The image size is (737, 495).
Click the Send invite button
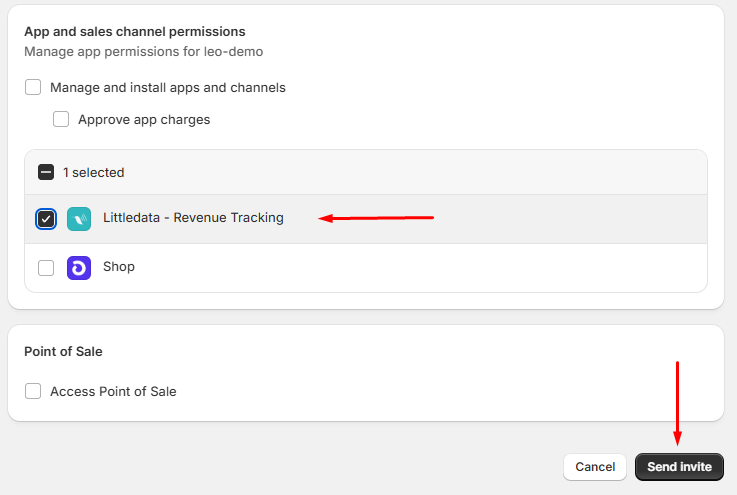(x=679, y=467)
